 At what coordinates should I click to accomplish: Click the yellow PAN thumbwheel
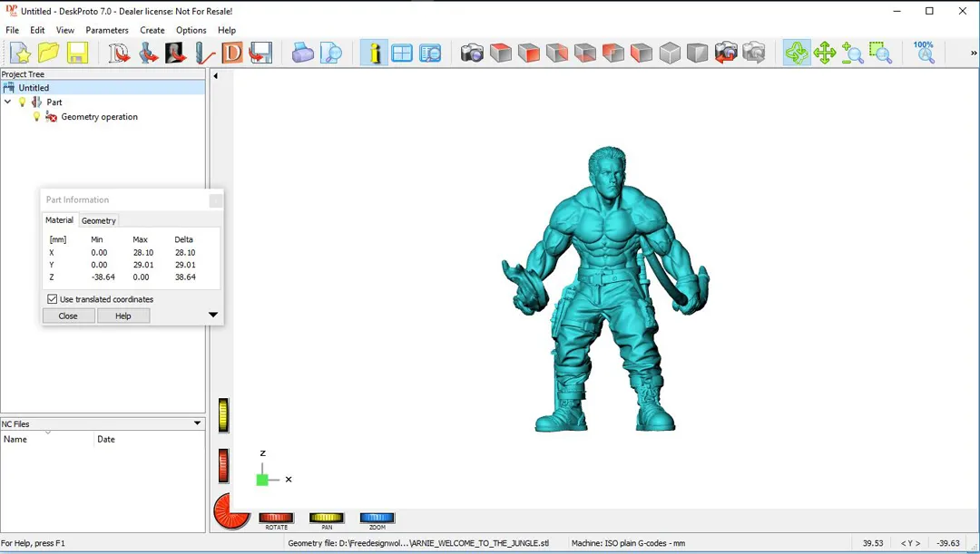[x=327, y=517]
